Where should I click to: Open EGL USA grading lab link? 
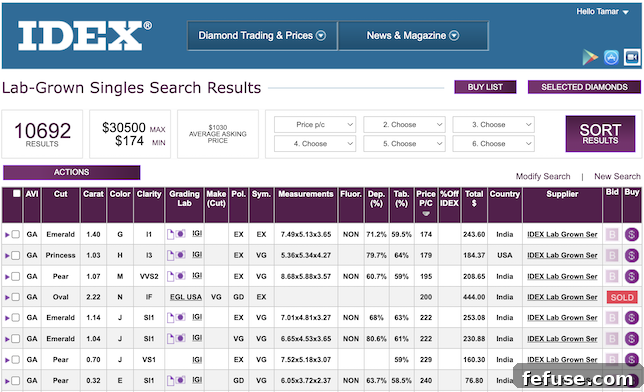(x=186, y=297)
